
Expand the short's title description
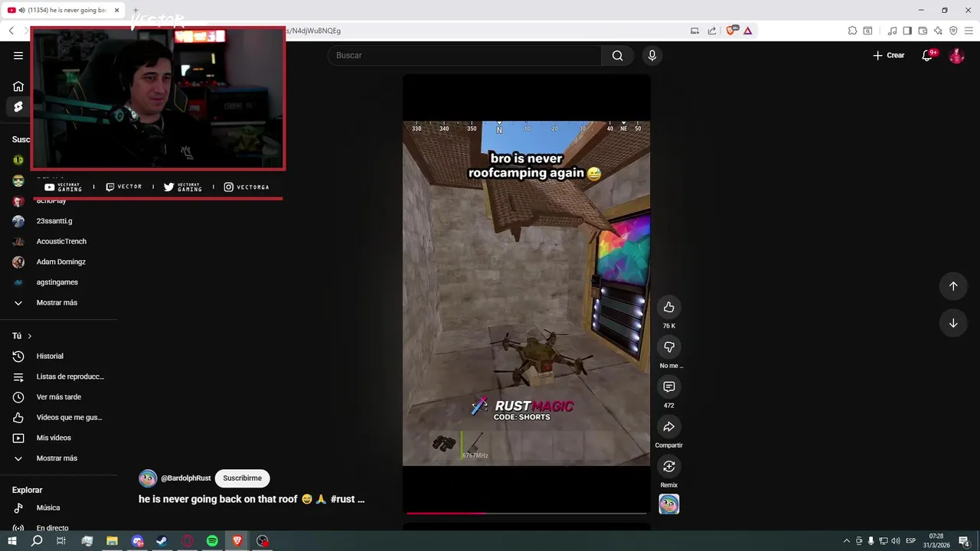[x=251, y=499]
